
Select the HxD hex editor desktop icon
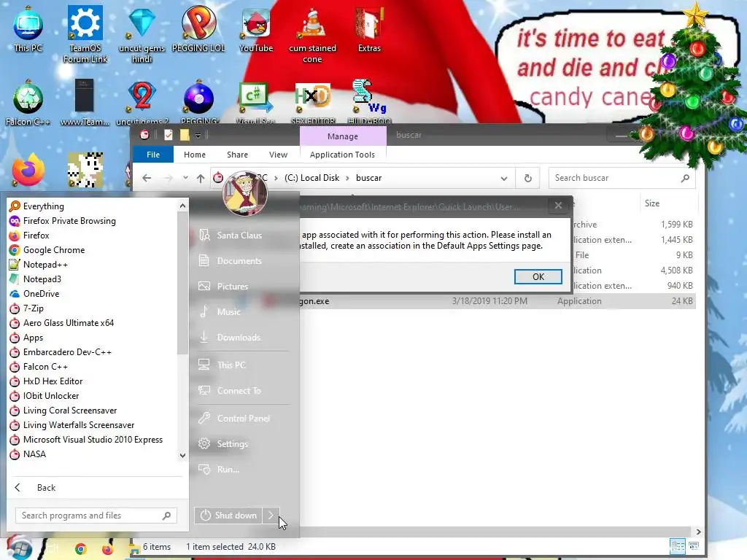coord(312,102)
